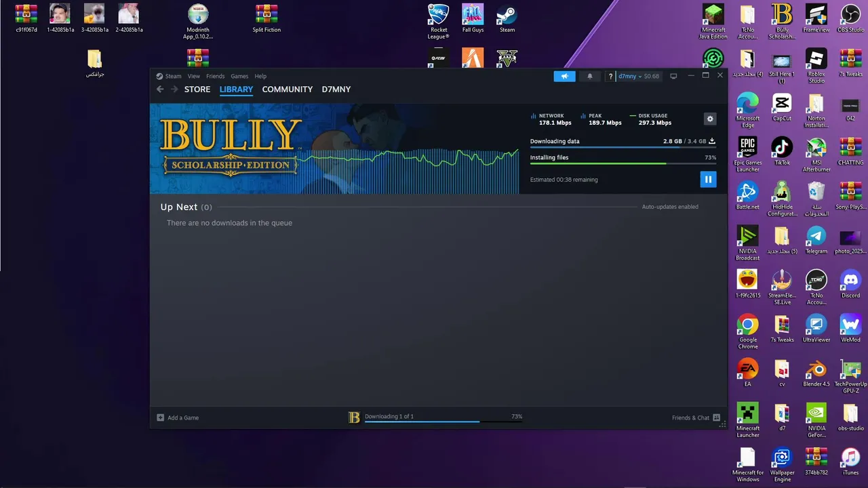Navigate back with the left arrow
Viewport: 868px width, 488px height.
[x=160, y=89]
